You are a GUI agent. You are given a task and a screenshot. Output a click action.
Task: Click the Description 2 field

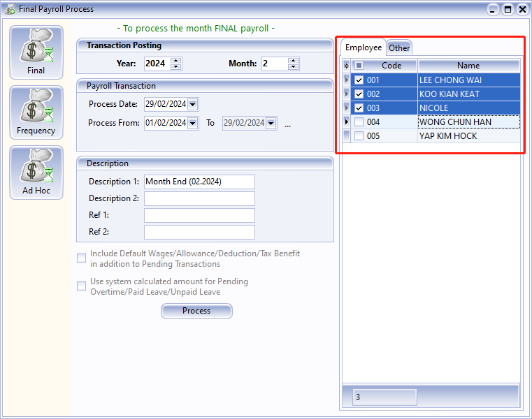199,198
